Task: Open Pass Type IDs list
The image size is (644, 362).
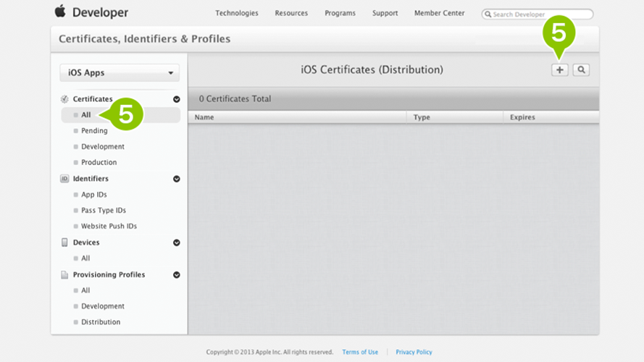Action: pyautogui.click(x=104, y=210)
